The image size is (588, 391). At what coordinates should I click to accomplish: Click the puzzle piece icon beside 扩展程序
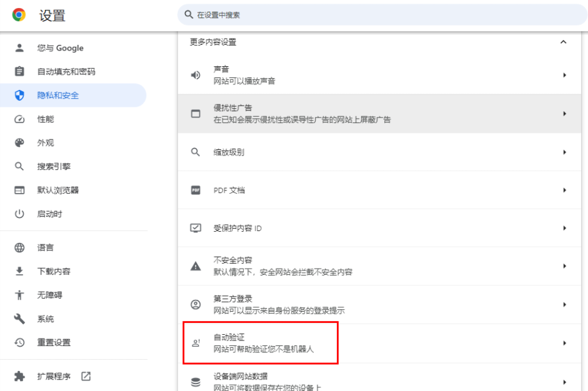19,376
